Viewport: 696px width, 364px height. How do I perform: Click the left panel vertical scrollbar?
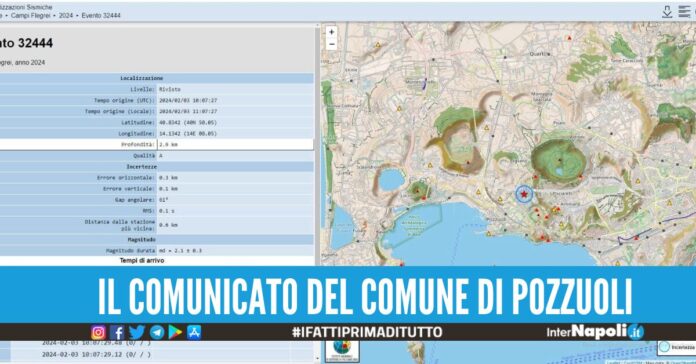coord(317,146)
